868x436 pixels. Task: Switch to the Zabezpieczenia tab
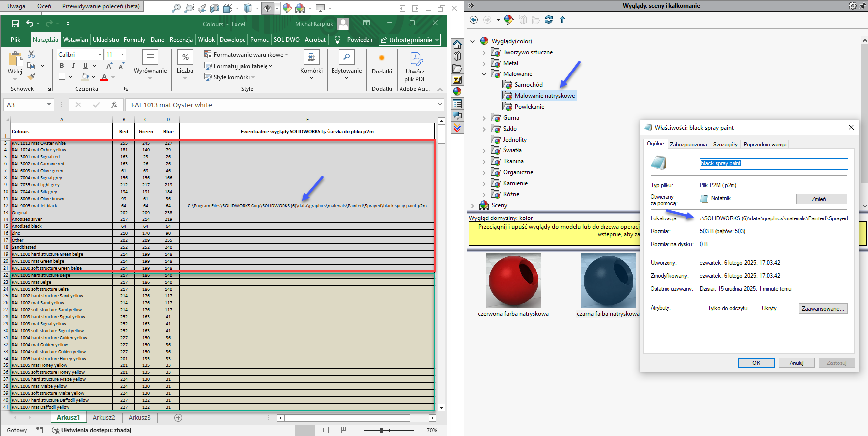point(688,145)
